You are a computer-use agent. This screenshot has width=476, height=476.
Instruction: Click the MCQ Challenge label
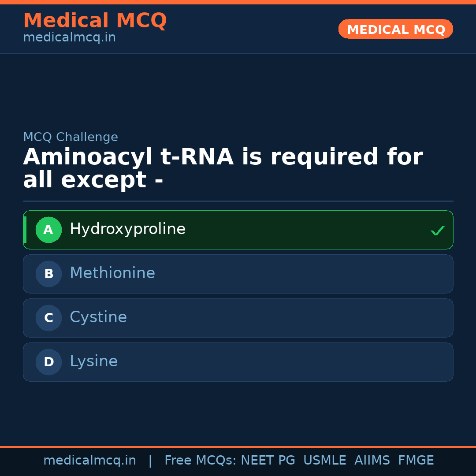tap(71, 137)
